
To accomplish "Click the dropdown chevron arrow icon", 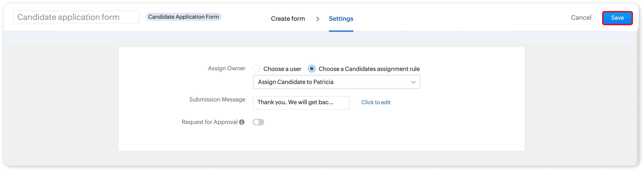I will (x=413, y=82).
